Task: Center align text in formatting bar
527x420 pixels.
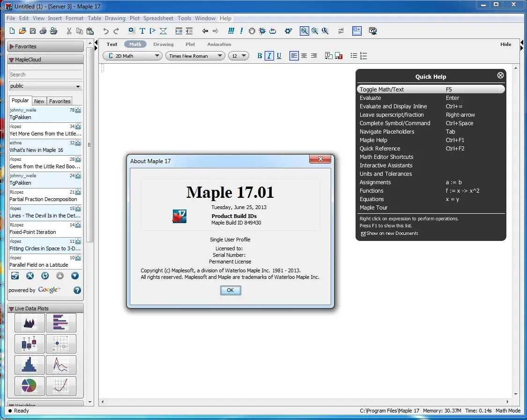Action: [304, 55]
